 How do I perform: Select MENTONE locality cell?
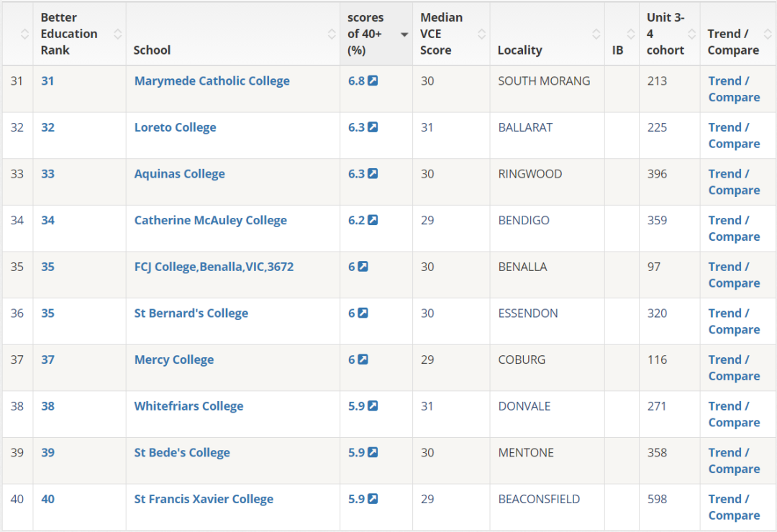tap(526, 452)
